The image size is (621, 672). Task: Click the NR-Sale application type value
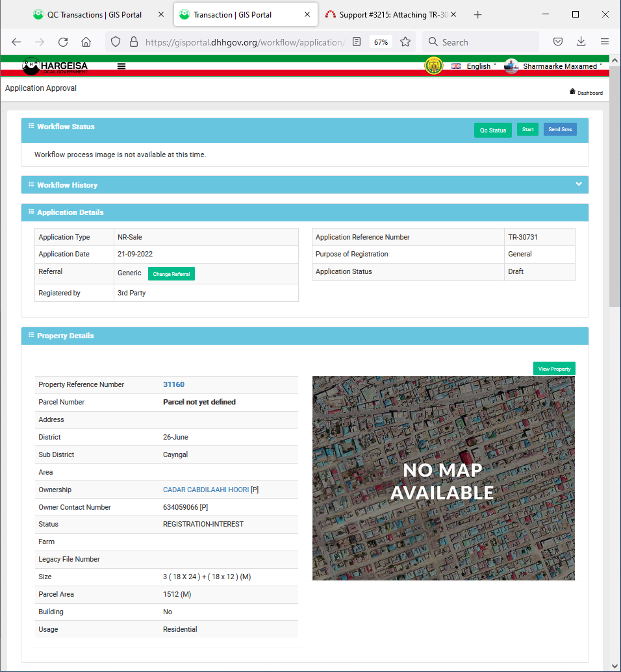pyautogui.click(x=129, y=238)
